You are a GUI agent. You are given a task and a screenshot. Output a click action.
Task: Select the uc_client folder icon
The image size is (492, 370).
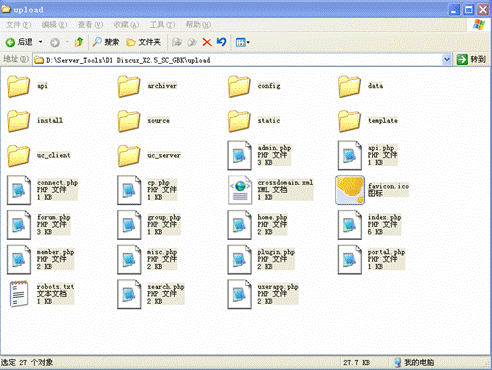click(19, 155)
